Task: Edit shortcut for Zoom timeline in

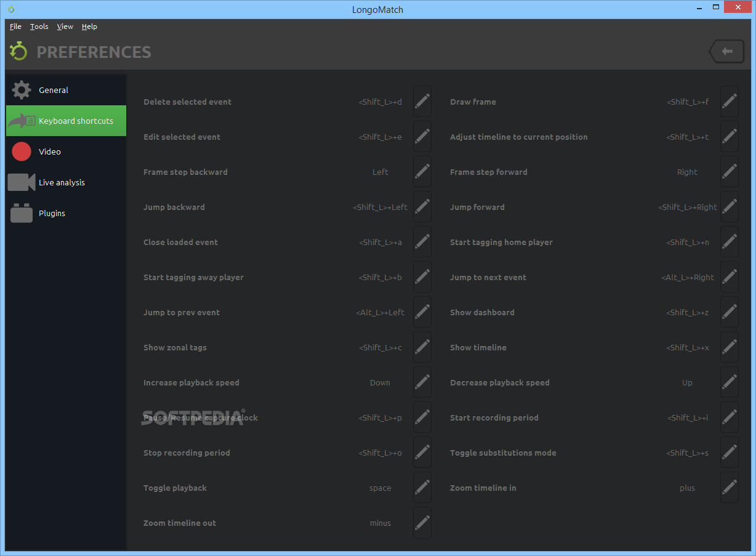Action: [730, 488]
